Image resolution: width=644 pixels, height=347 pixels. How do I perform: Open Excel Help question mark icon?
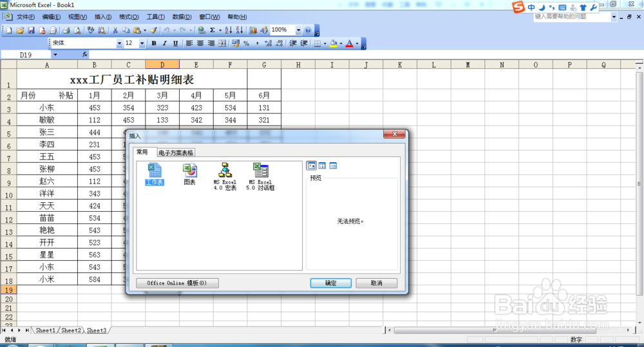click(308, 30)
